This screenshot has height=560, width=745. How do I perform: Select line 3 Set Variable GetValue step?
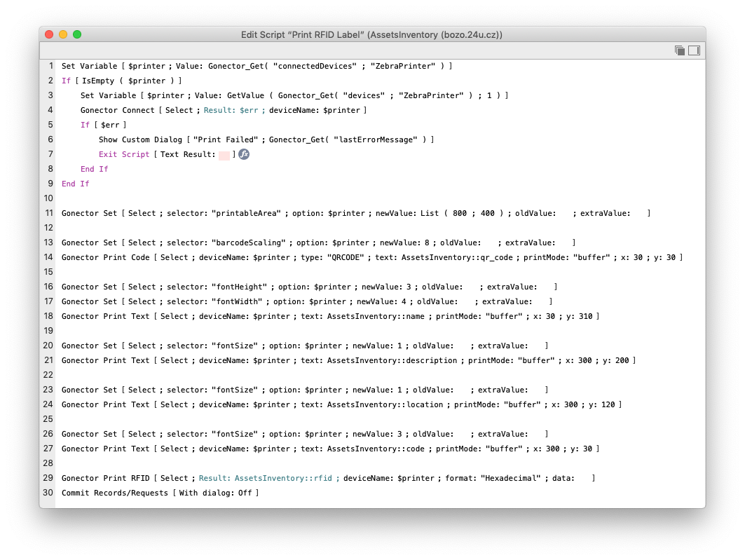pos(294,95)
